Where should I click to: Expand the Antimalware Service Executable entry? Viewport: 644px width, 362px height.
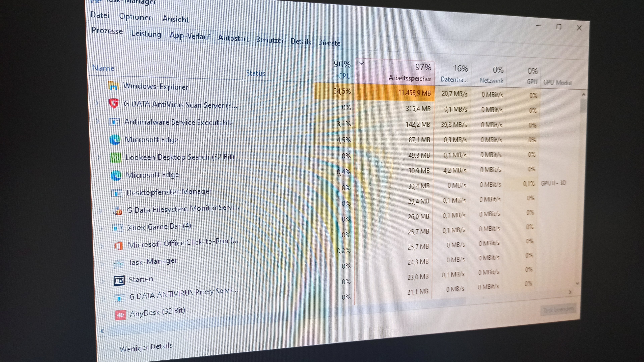[97, 121]
